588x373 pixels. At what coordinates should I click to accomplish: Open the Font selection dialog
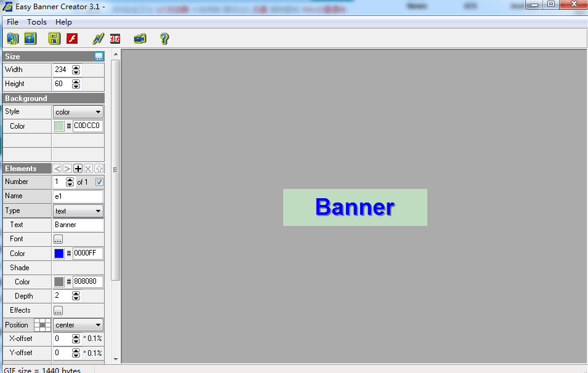click(x=58, y=239)
